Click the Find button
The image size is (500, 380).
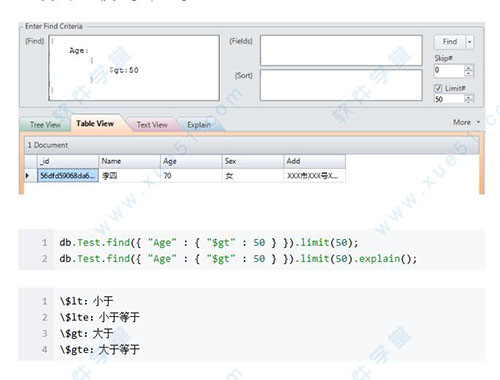450,42
